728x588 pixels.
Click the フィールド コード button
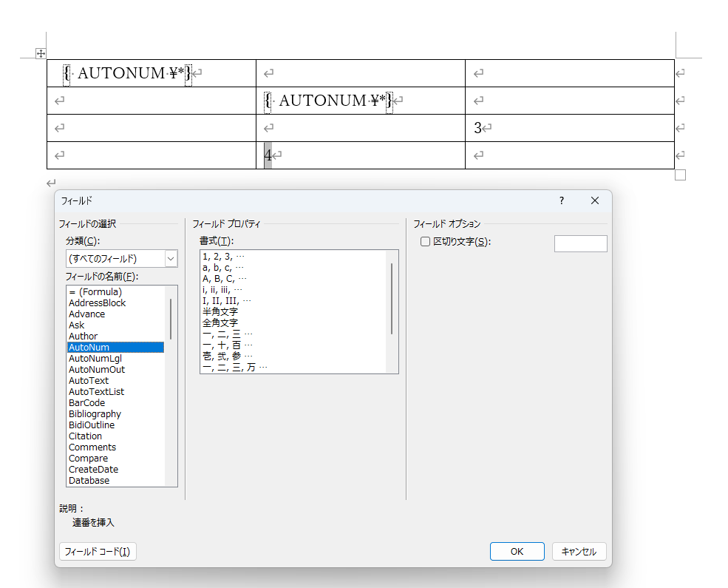pos(98,551)
